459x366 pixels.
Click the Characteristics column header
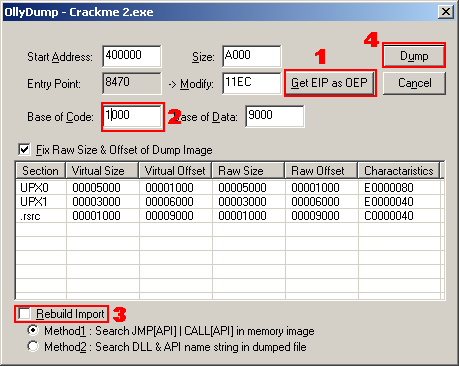point(399,171)
